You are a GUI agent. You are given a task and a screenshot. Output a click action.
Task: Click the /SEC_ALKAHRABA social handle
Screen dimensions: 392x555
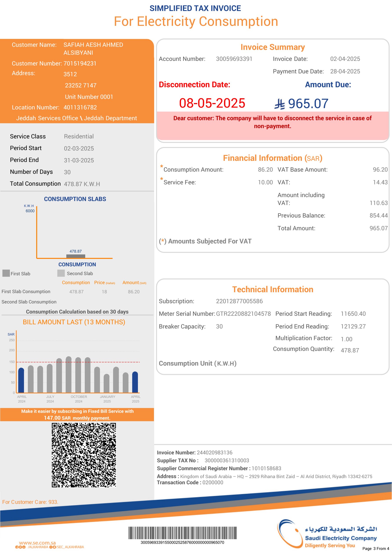pyautogui.click(x=70, y=547)
